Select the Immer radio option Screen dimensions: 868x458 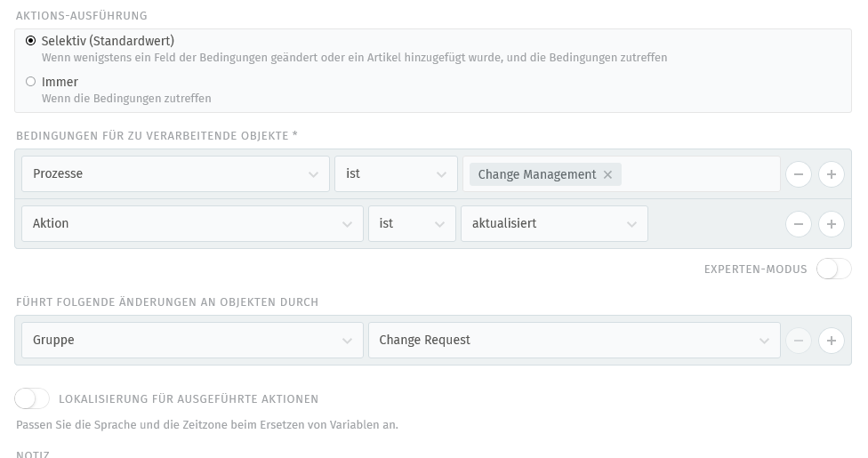click(x=31, y=82)
